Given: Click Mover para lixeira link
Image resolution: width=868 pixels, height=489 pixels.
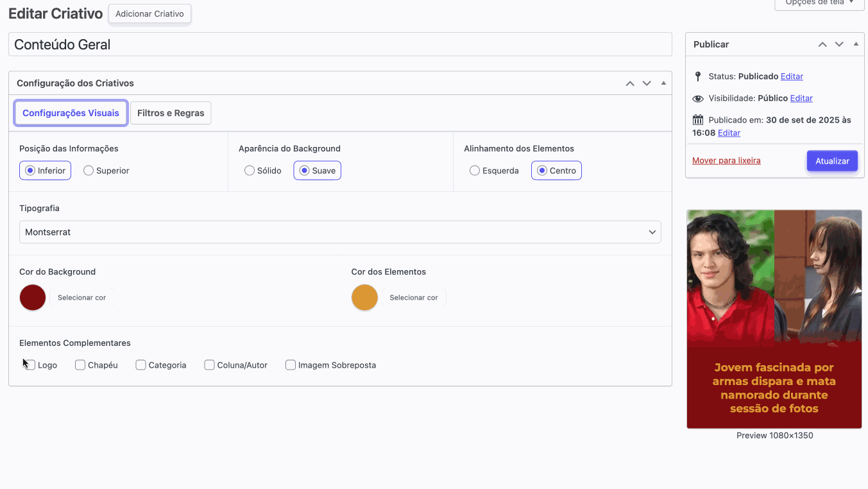Looking at the screenshot, I should tap(726, 160).
